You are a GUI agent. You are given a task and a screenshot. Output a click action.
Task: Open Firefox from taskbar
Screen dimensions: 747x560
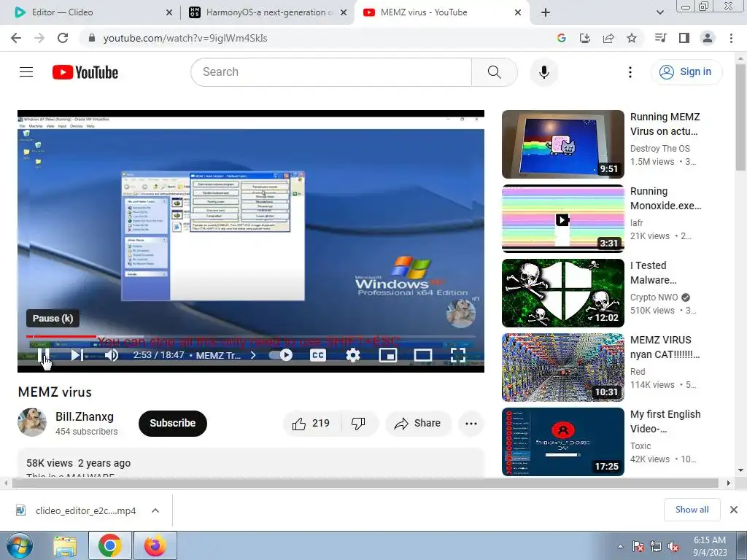tap(155, 545)
